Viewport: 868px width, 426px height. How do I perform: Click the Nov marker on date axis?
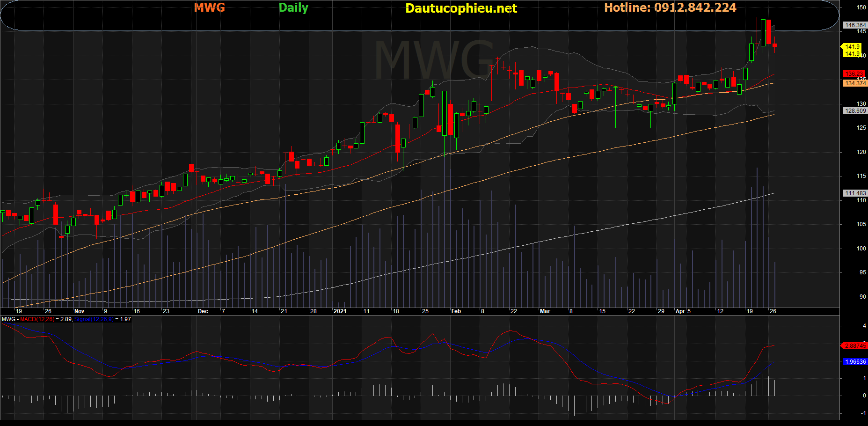pyautogui.click(x=79, y=311)
